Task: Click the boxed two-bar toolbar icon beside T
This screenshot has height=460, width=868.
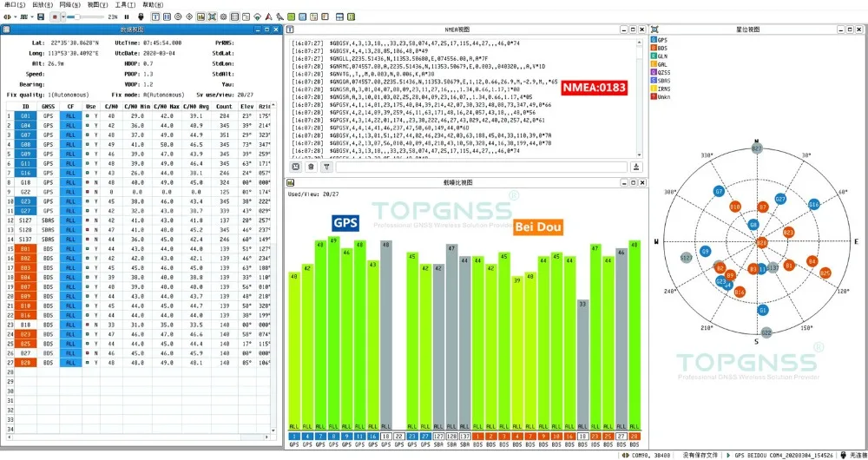Action: pyautogui.click(x=167, y=16)
